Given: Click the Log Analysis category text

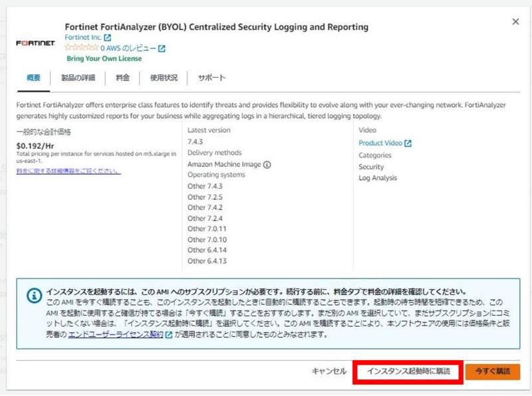Looking at the screenshot, I should coord(378,178).
